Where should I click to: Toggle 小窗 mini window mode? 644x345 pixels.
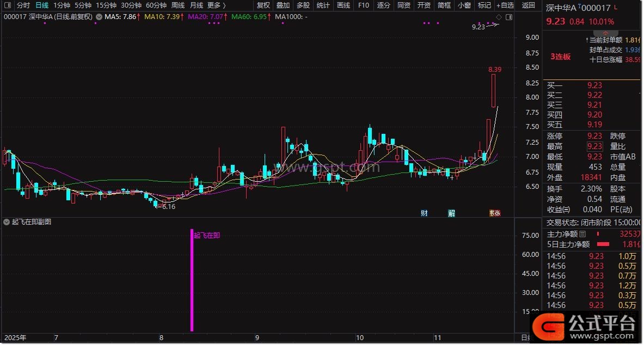pyautogui.click(x=464, y=5)
